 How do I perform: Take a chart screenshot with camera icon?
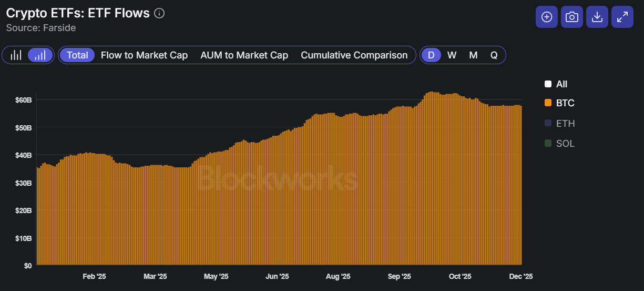tap(571, 17)
